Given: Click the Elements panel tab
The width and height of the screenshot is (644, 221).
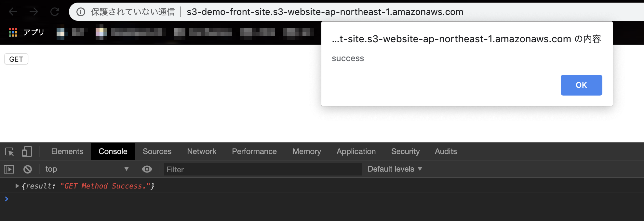Looking at the screenshot, I should pos(67,151).
